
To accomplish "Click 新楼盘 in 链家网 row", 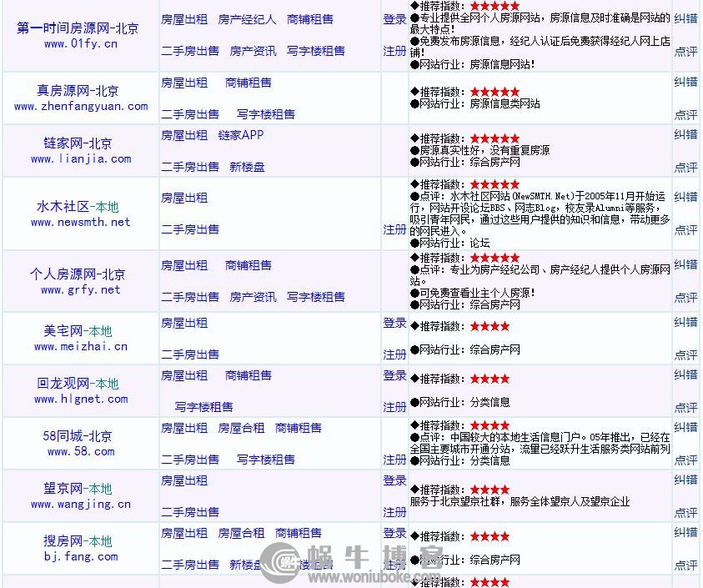I will (x=247, y=167).
